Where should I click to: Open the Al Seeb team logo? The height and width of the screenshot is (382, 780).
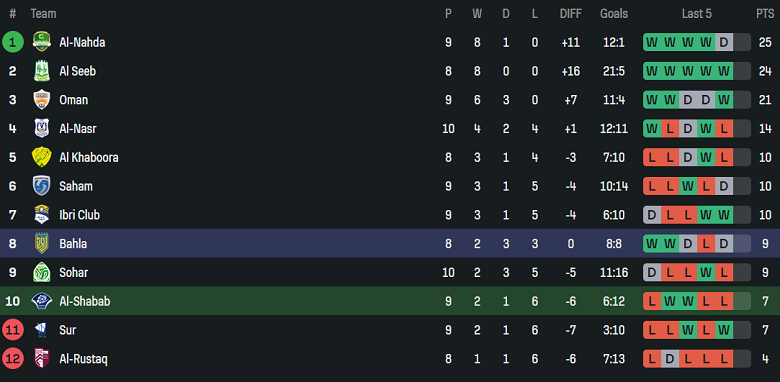coord(42,71)
